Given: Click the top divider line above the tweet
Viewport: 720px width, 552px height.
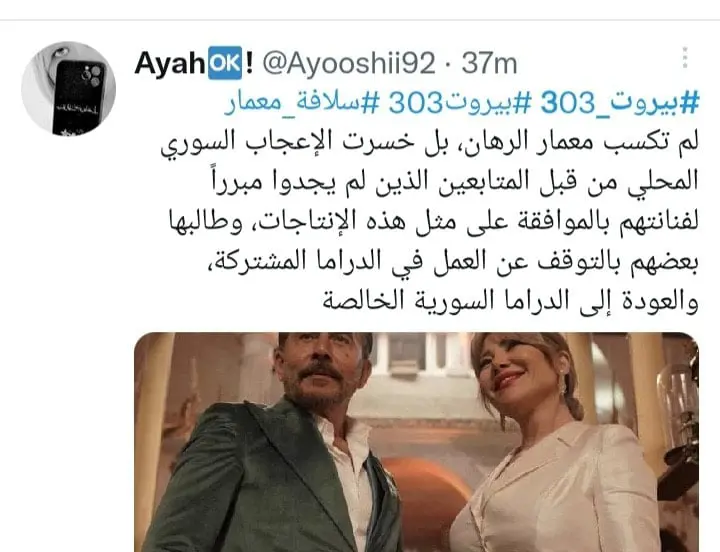Looking at the screenshot, I should click(360, 20).
